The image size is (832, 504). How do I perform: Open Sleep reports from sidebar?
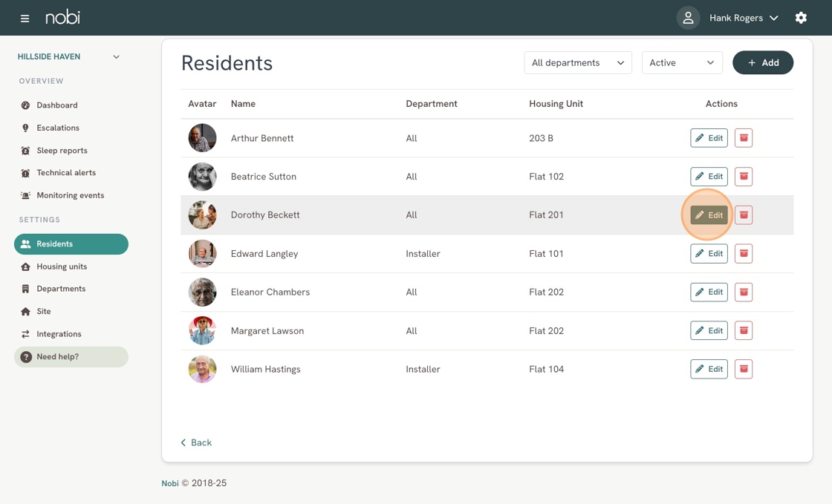[62, 151]
